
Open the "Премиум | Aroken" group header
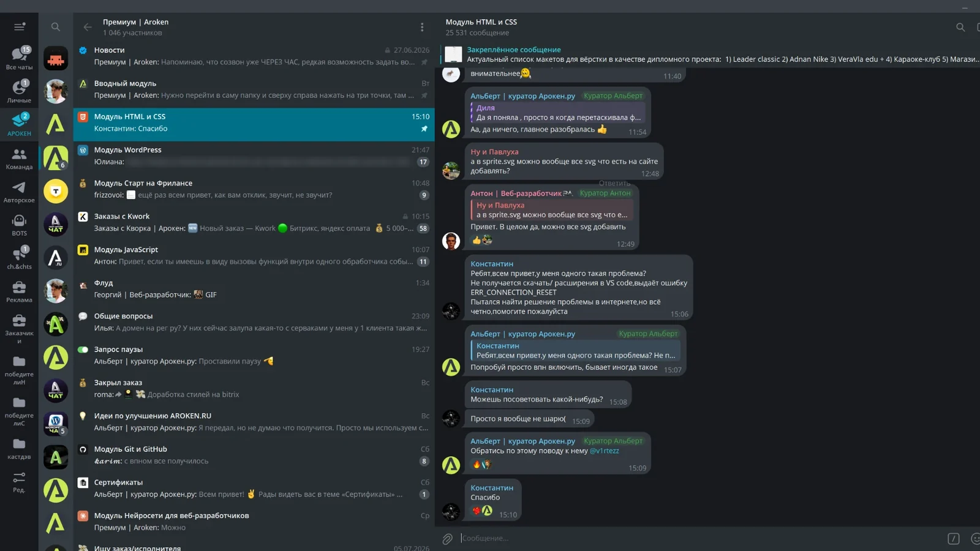(x=135, y=27)
